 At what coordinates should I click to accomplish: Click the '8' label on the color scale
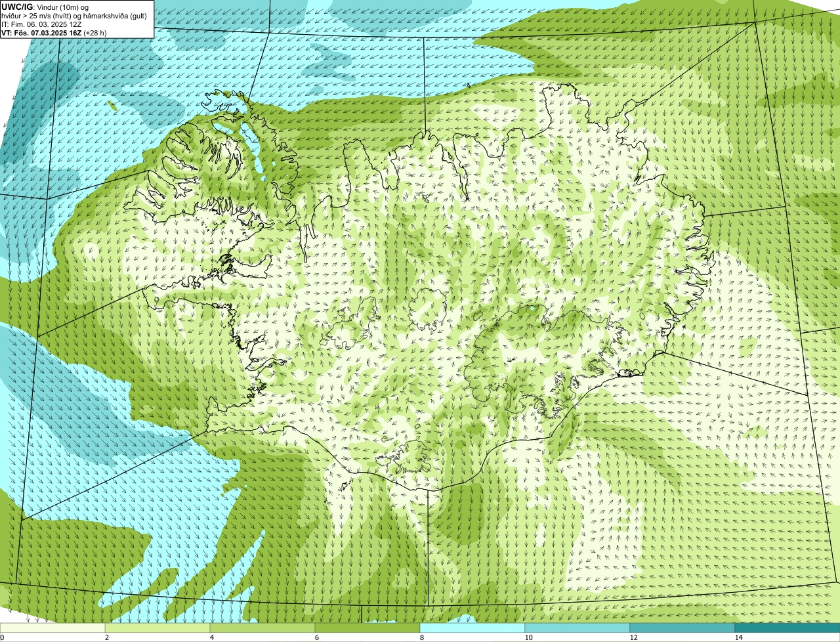pos(421,637)
